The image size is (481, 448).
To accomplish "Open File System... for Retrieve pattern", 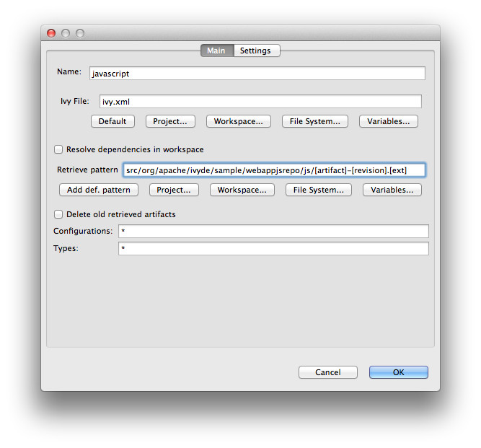I will pyautogui.click(x=318, y=190).
